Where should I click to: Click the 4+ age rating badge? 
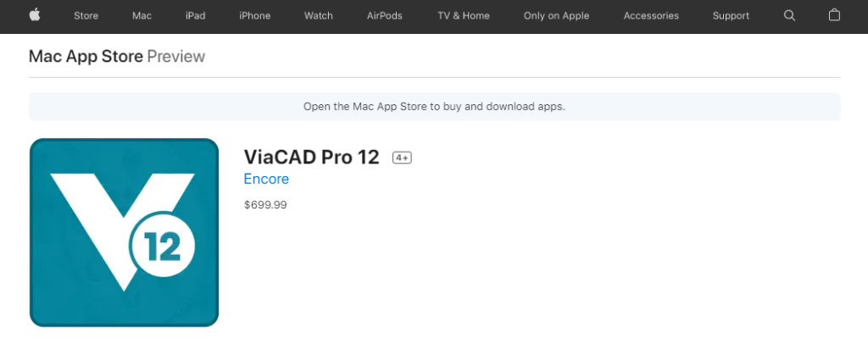402,158
